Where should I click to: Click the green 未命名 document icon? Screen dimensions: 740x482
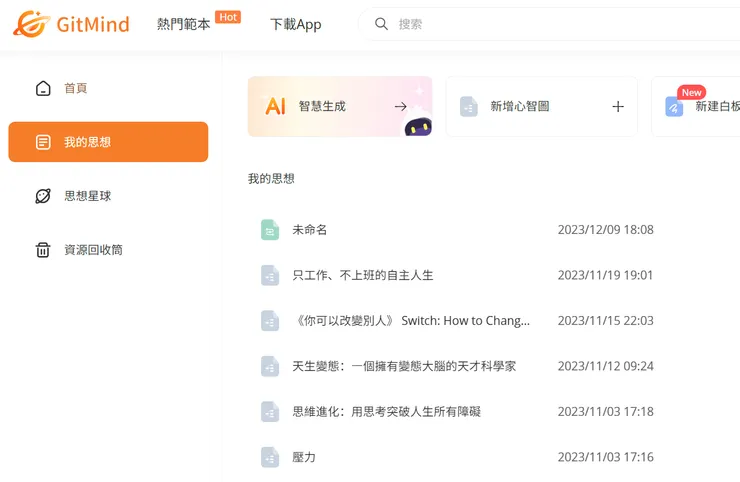pyautogui.click(x=270, y=230)
